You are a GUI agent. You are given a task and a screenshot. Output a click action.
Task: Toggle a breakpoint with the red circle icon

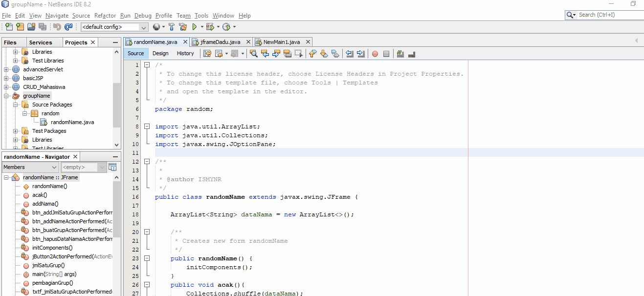374,53
